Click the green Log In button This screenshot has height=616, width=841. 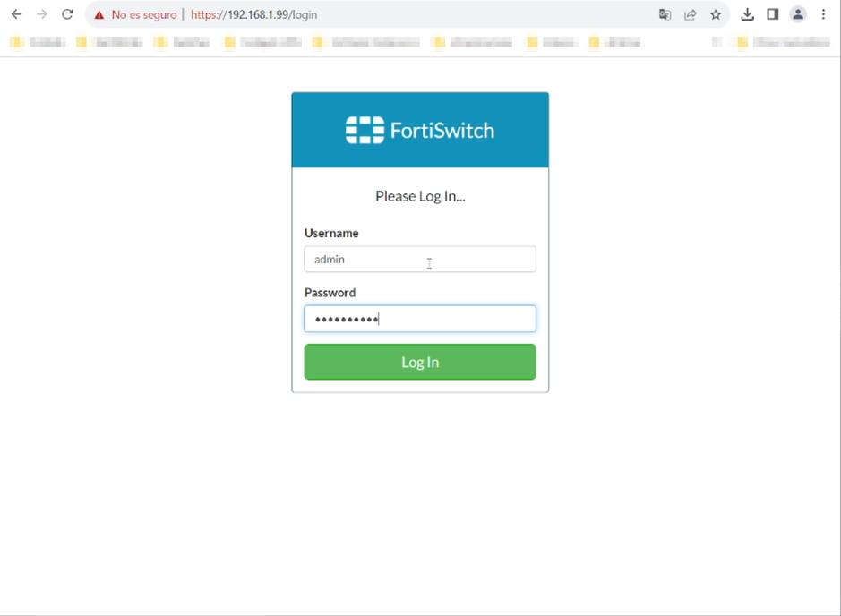pos(420,362)
